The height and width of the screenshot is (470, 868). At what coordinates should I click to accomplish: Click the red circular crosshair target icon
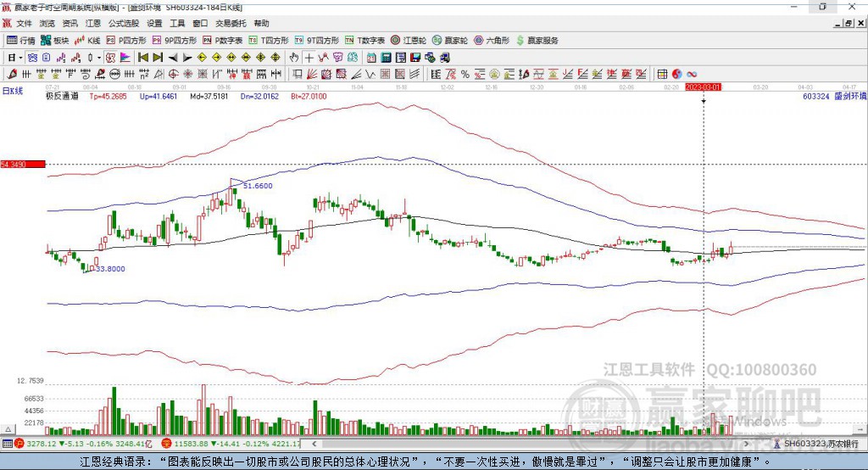(173, 75)
